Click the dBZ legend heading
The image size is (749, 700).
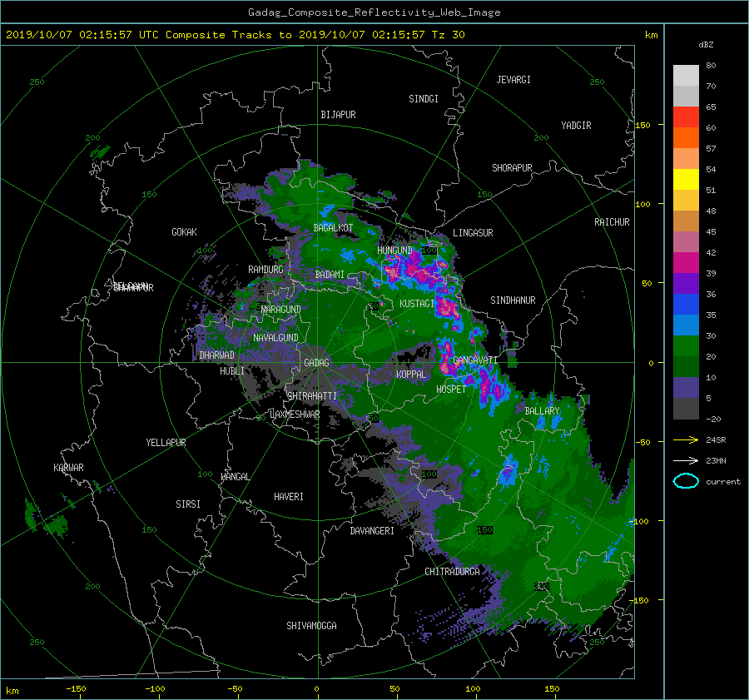point(706,44)
